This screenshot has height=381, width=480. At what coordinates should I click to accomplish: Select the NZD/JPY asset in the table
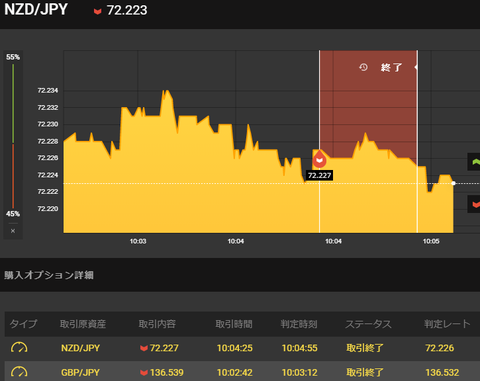[80, 348]
